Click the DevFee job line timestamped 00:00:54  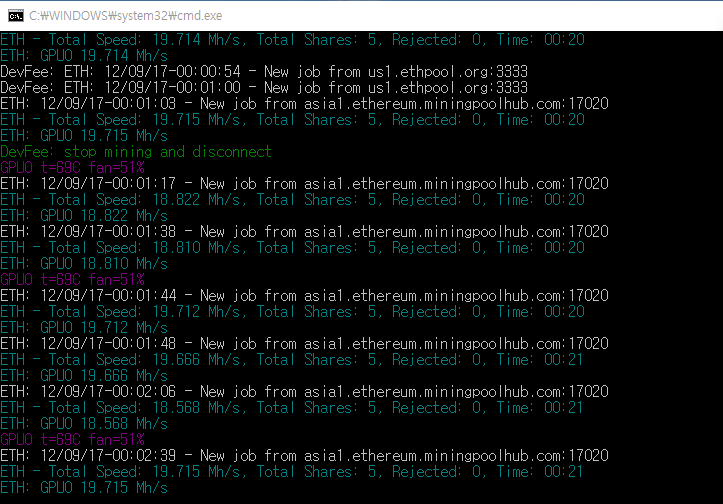coord(264,72)
